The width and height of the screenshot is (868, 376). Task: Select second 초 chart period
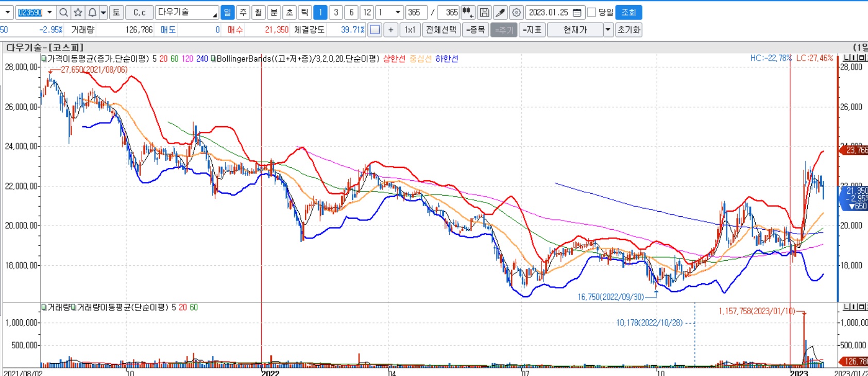pyautogui.click(x=290, y=12)
